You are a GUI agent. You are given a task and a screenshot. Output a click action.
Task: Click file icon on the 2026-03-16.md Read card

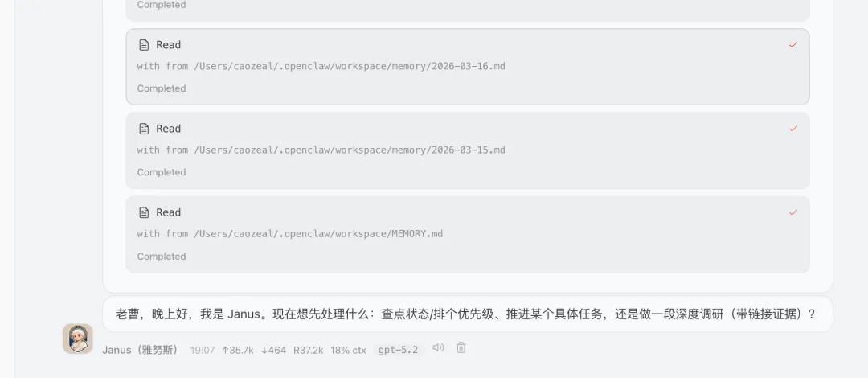(144, 45)
